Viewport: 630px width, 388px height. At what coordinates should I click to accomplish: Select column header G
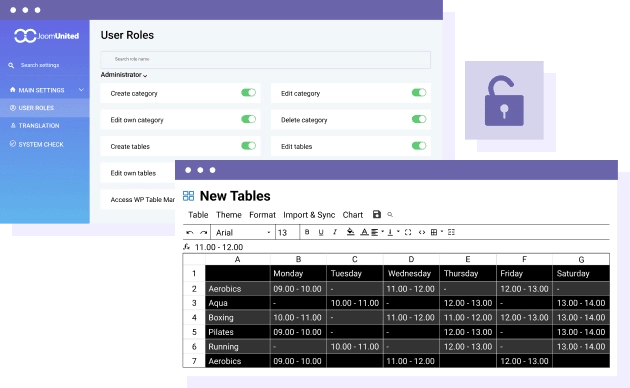(581, 259)
